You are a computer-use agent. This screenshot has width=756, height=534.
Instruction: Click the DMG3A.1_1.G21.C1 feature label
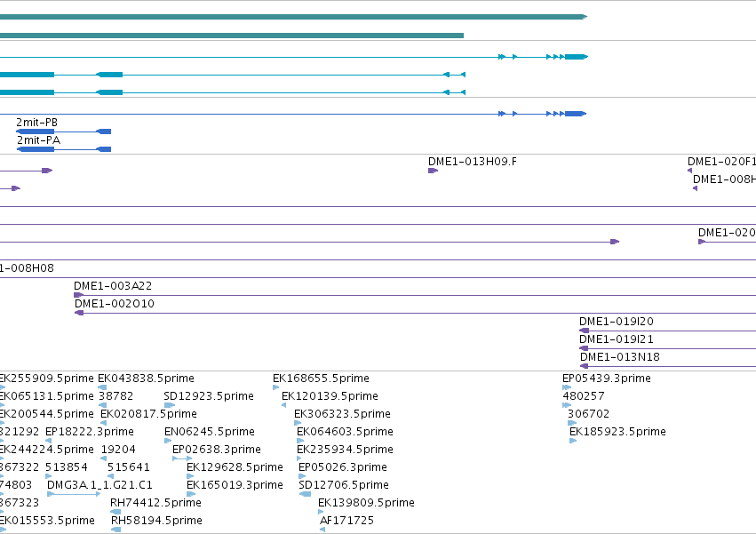tap(99, 485)
